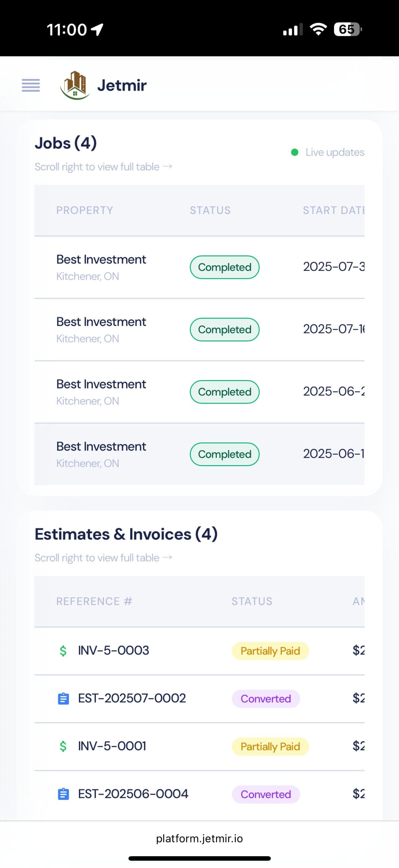Click the Jetmir brand name
Image resolution: width=399 pixels, height=868 pixels.
(x=122, y=85)
